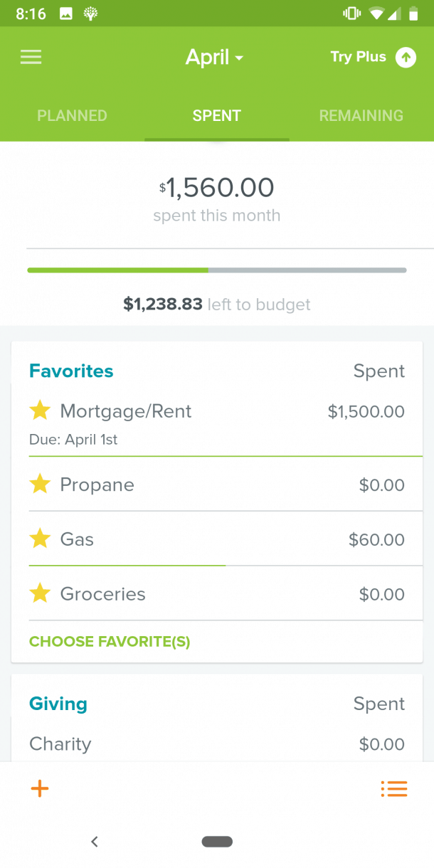This screenshot has height=868, width=434.
Task: Unfavorite the Groceries item via its star
Action: (40, 593)
